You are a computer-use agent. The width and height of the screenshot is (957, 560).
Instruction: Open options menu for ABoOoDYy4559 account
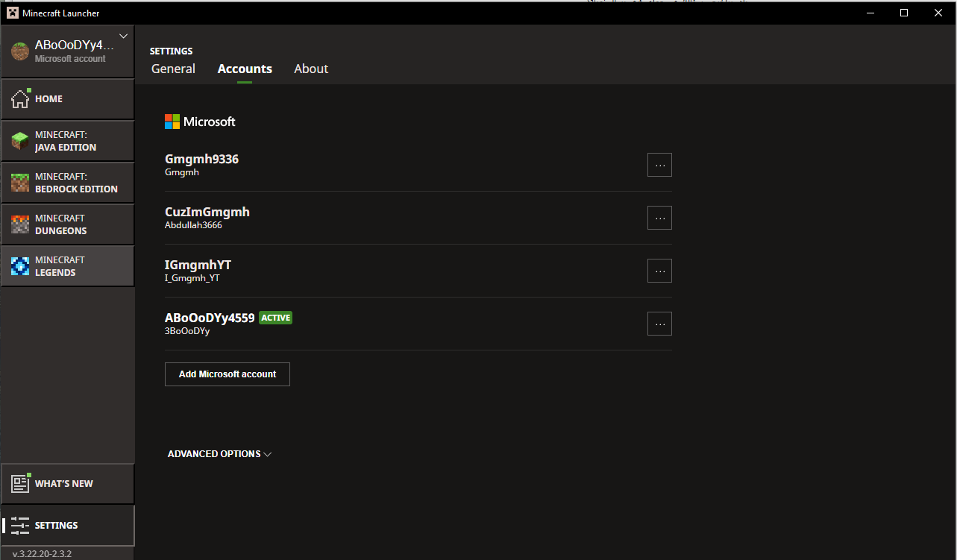coord(659,324)
